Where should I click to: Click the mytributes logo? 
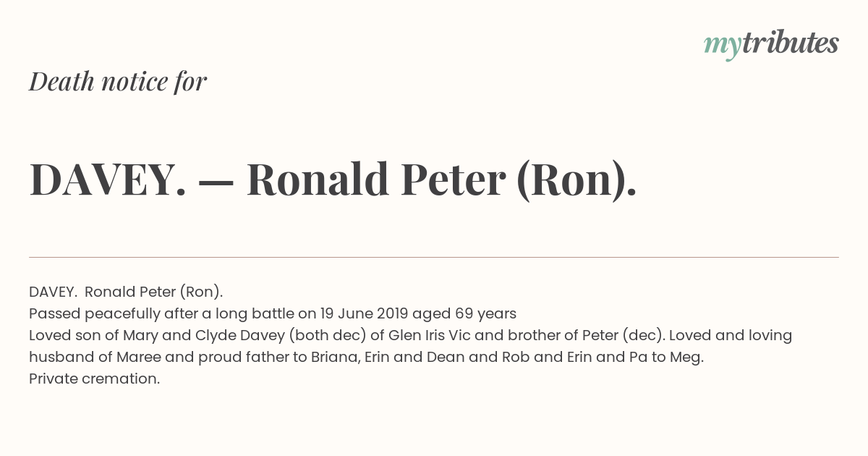pyautogui.click(x=771, y=44)
